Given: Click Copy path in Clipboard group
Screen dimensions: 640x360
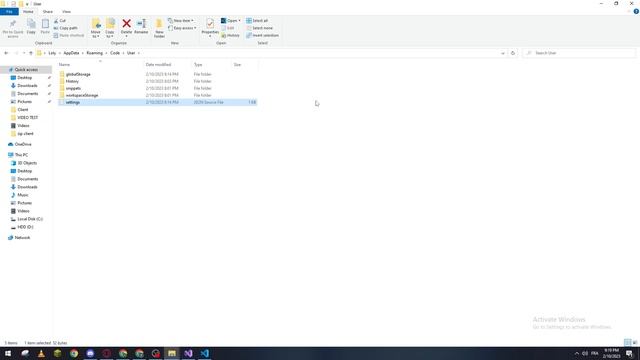Looking at the screenshot, I should tap(65, 28).
